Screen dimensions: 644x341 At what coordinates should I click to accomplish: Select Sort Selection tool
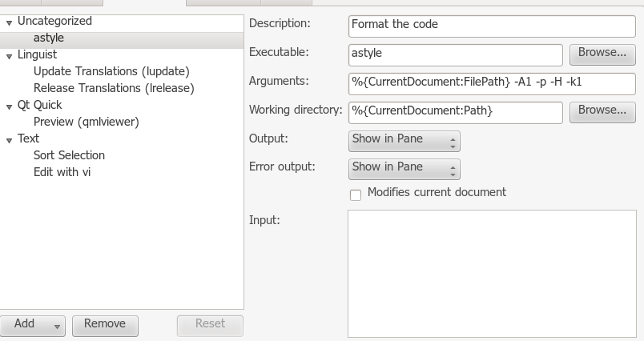[69, 155]
